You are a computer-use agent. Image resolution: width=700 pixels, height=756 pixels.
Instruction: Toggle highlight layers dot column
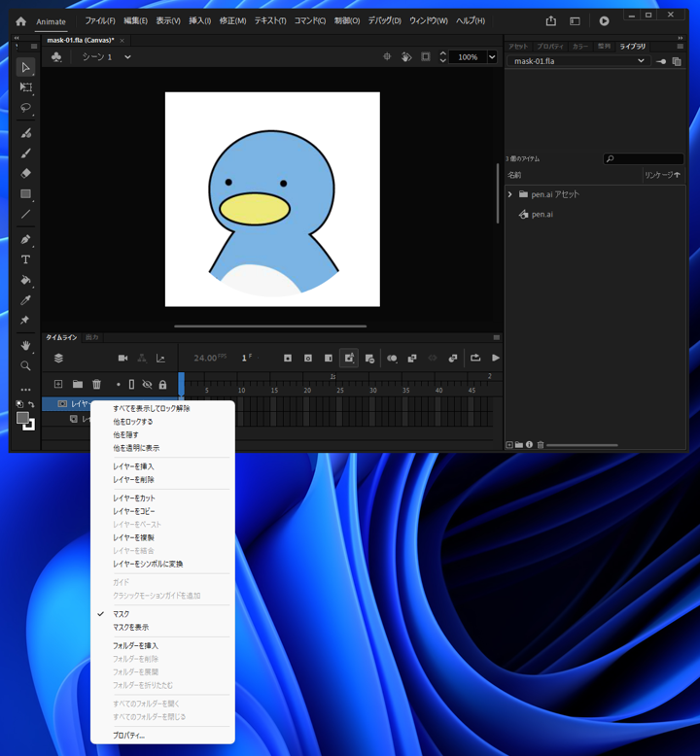pos(119,384)
